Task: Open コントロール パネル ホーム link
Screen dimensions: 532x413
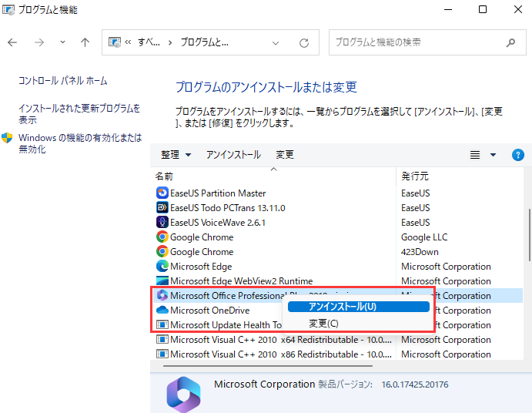Action: pos(63,81)
